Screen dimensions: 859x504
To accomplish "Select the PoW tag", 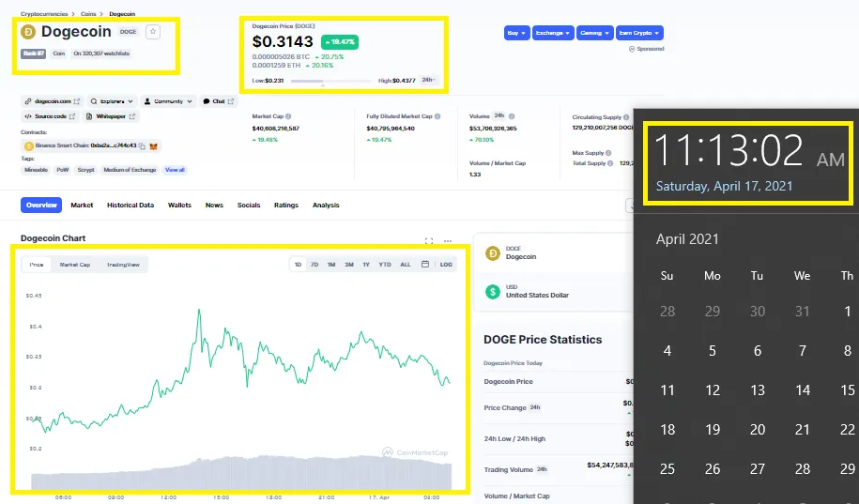I will tap(63, 170).
